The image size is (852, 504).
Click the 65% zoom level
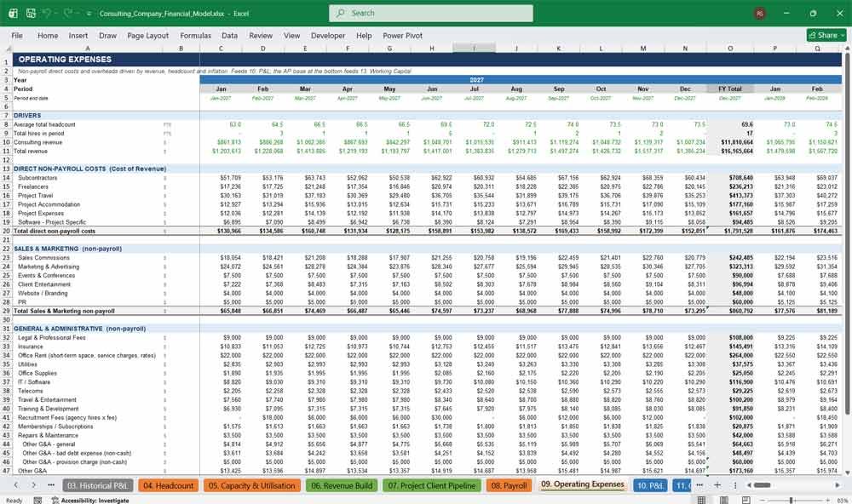[843, 501]
